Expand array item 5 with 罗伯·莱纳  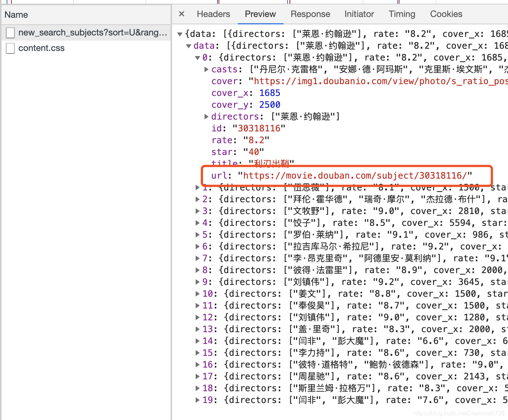(x=198, y=235)
